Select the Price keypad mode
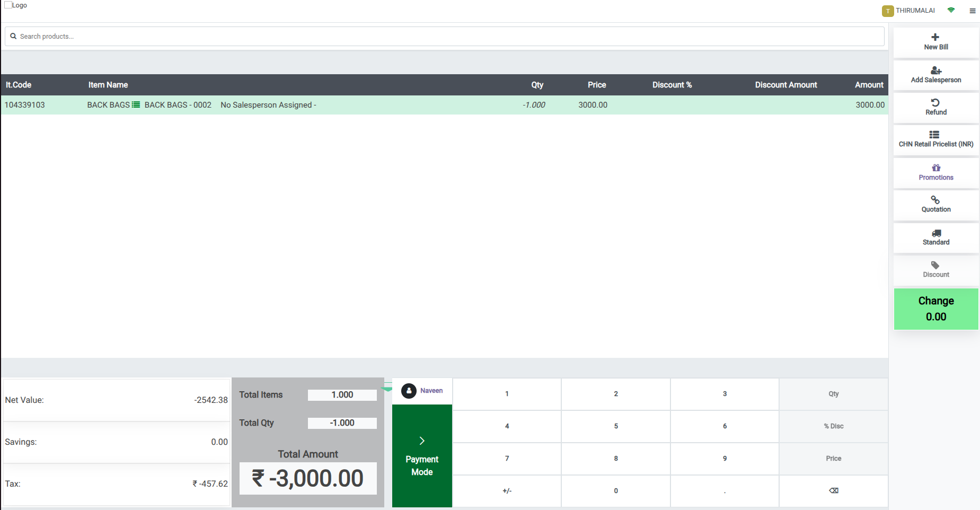Viewport: 980px width, 510px height. click(834, 459)
